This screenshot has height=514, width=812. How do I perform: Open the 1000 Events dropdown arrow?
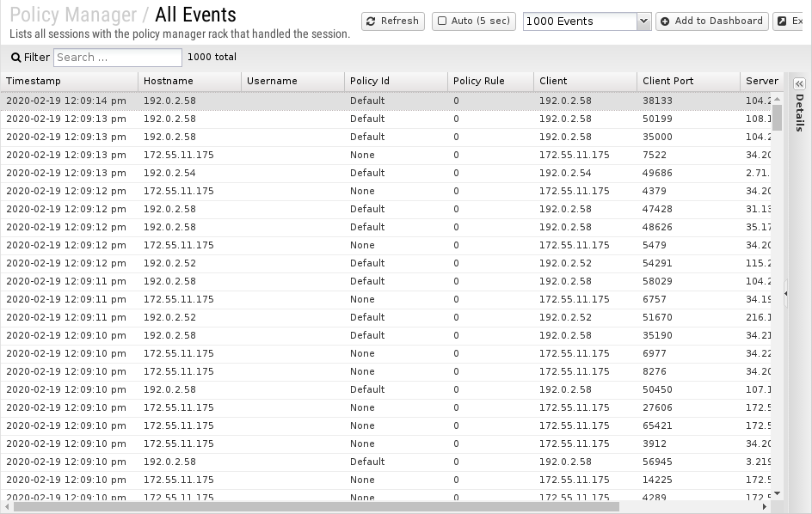coord(643,21)
